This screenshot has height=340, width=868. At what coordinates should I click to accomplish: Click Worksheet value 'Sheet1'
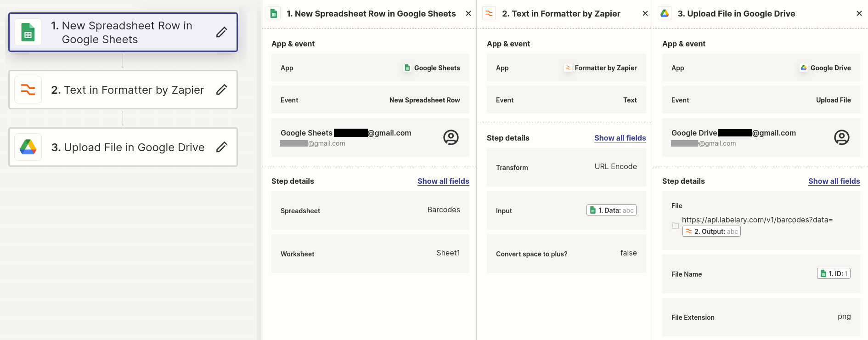[448, 253]
